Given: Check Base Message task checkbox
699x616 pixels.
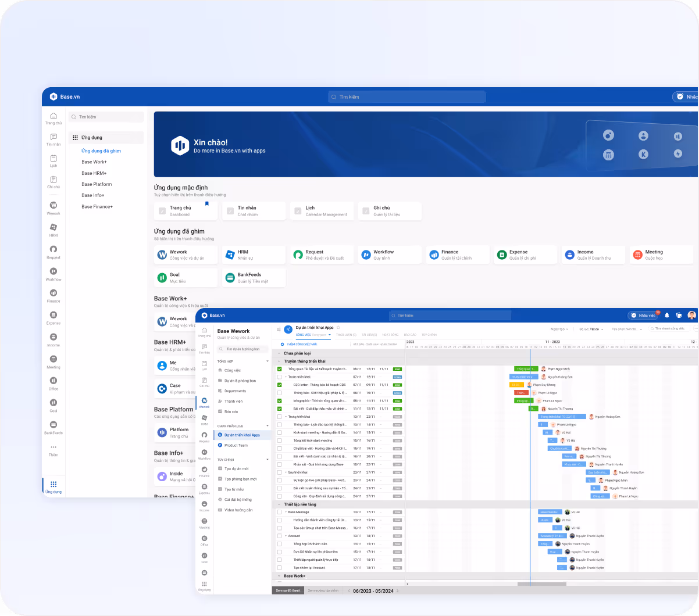Looking at the screenshot, I should (280, 512).
